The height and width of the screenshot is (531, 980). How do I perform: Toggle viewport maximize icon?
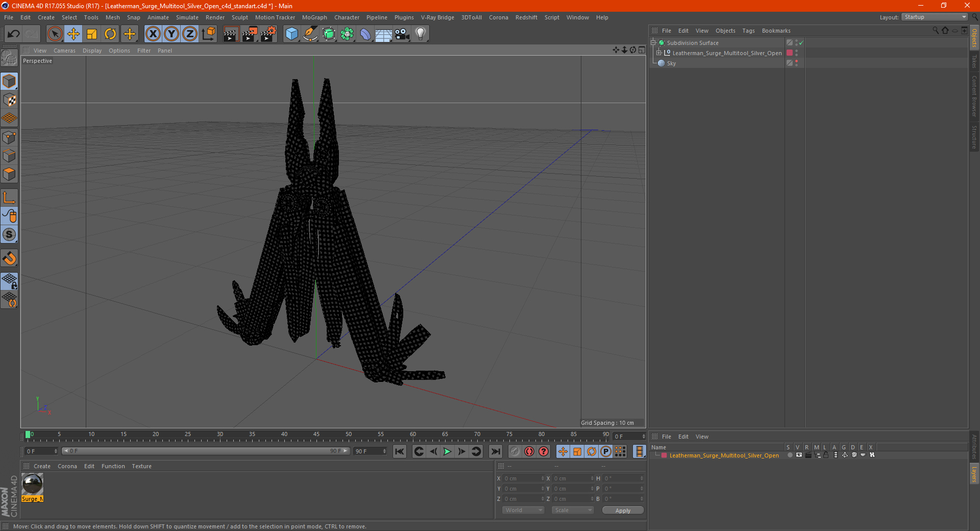point(642,50)
